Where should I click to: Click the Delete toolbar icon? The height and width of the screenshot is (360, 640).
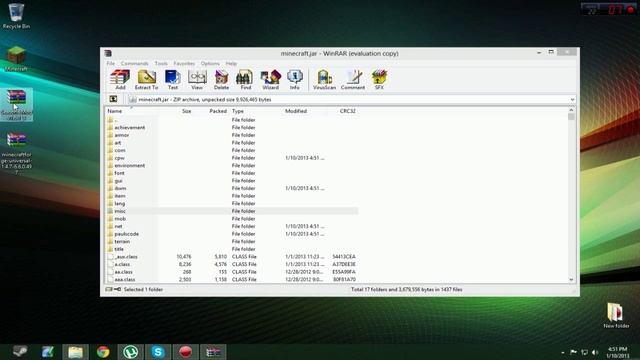point(221,80)
